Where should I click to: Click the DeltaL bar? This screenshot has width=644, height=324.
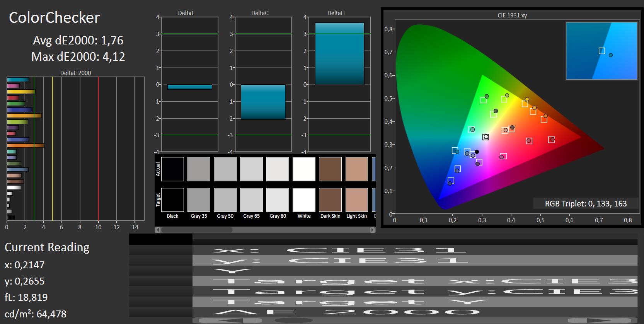point(189,87)
